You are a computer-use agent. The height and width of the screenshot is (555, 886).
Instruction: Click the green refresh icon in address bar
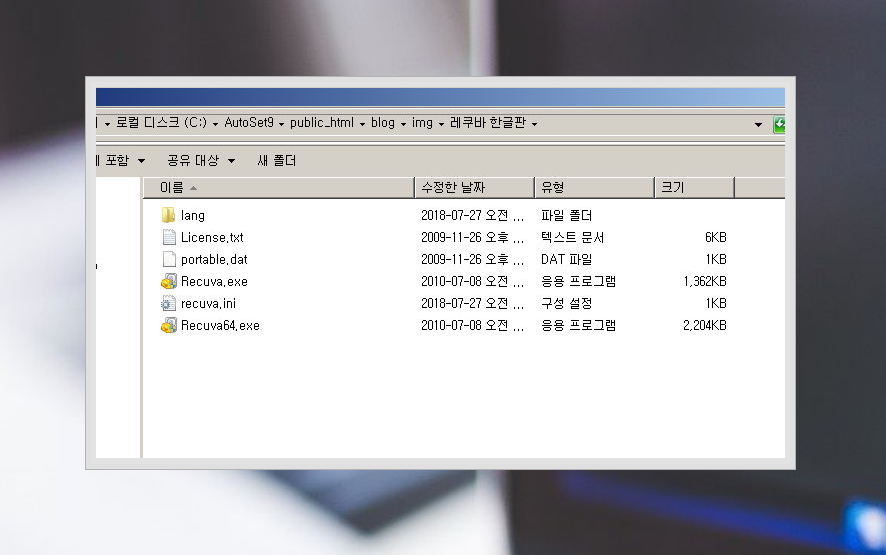click(779, 124)
